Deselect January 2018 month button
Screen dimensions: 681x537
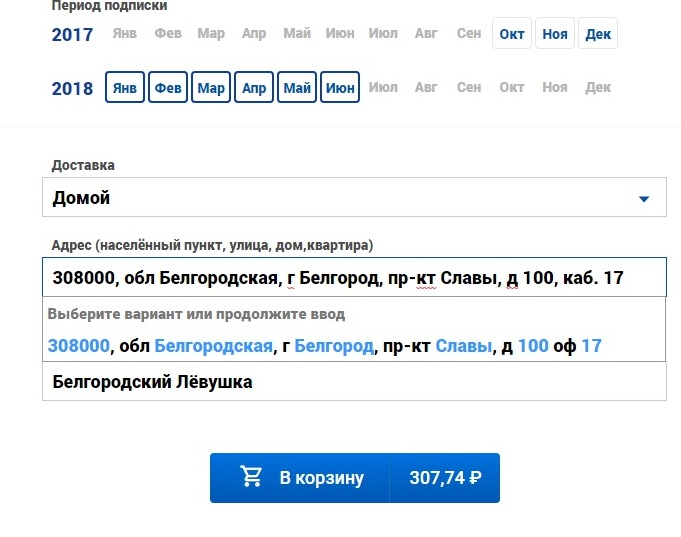[125, 87]
